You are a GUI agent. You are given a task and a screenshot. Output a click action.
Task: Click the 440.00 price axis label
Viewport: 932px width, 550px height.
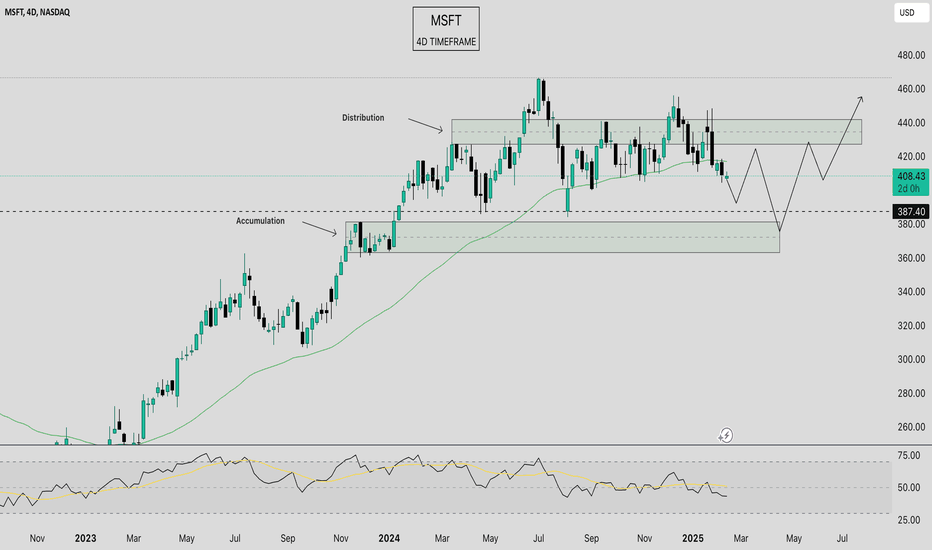point(911,123)
